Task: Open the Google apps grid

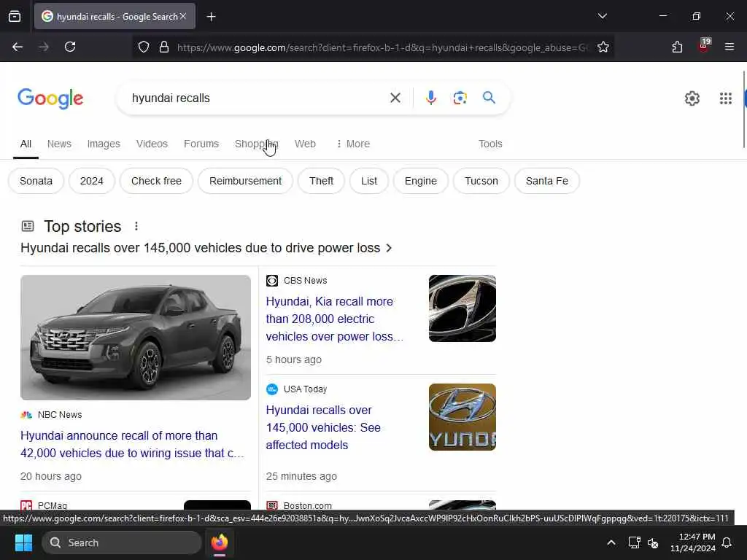Action: (726, 98)
